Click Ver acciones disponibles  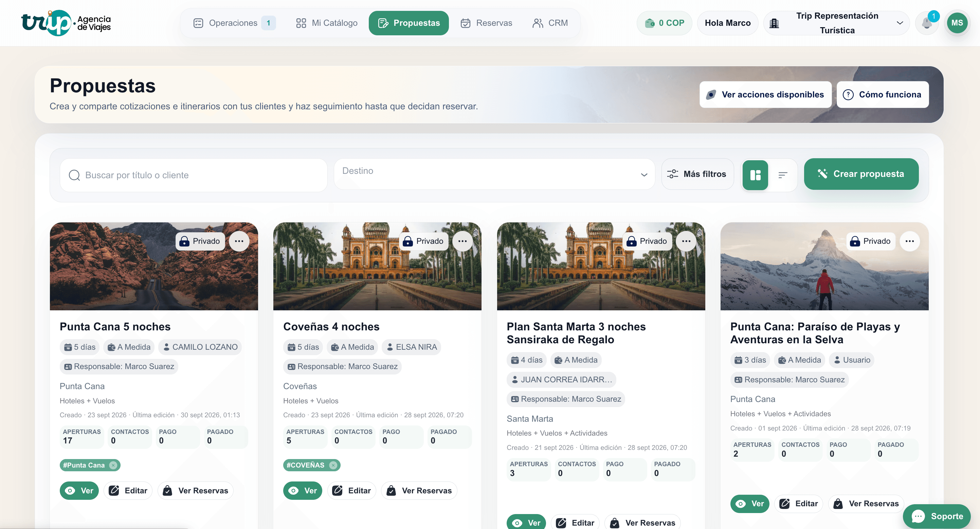tap(765, 94)
